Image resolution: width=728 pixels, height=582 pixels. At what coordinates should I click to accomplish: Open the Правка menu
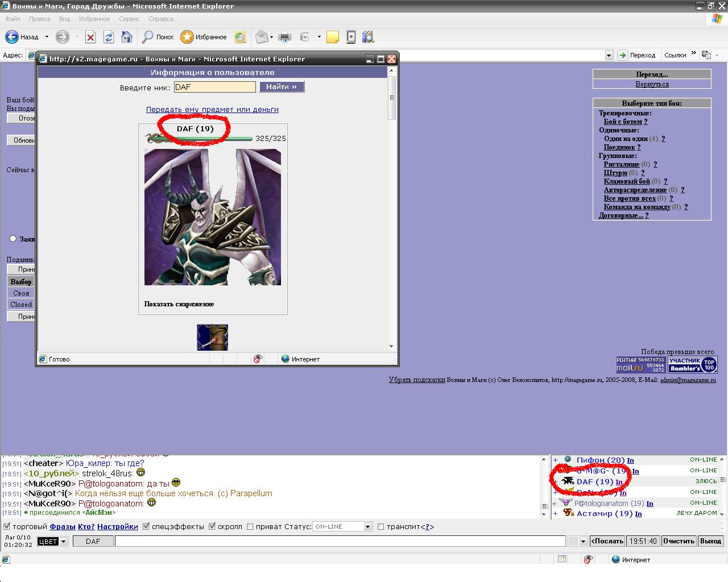coord(40,19)
